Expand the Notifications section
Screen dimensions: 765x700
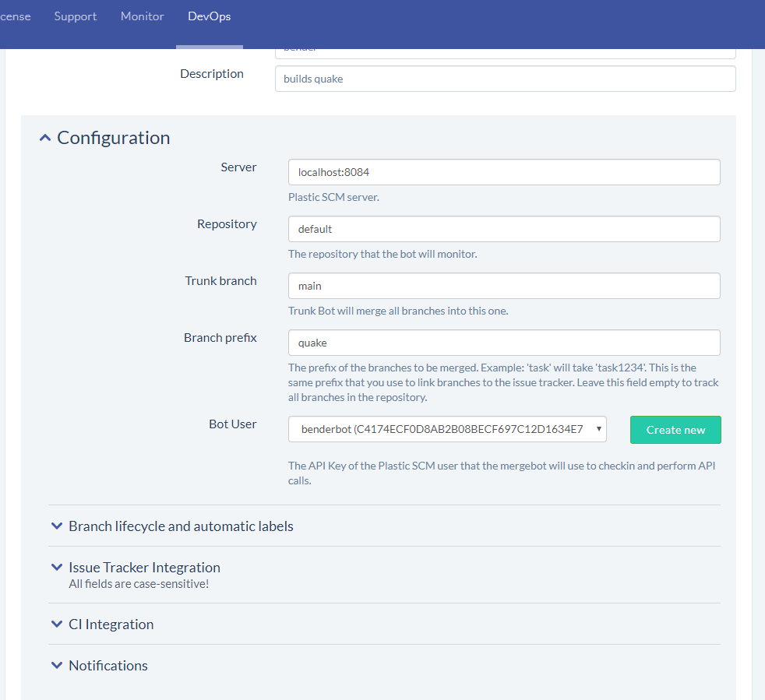108,665
